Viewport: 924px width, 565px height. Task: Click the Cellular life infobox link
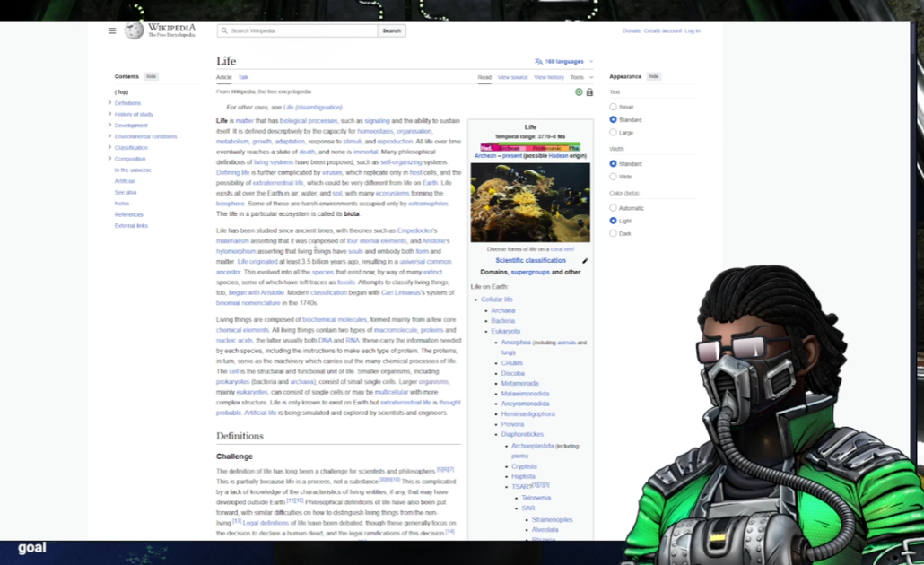coord(497,300)
